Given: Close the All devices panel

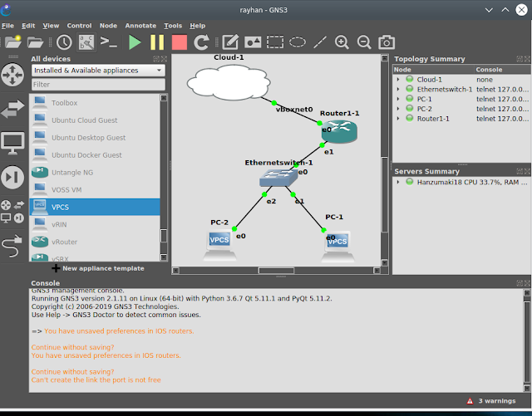Looking at the screenshot, I should 164,59.
